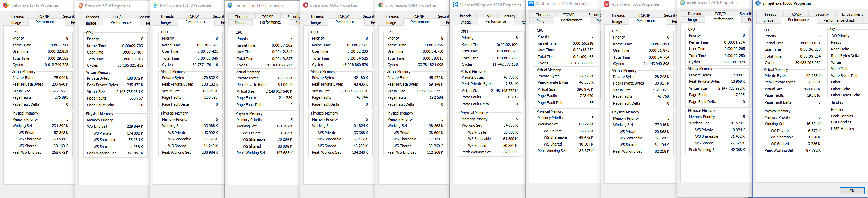This screenshot has height=198, width=868.
Task: Open Threads tab in MicrosoftEdge.exe Properties
Action: [465, 16]
